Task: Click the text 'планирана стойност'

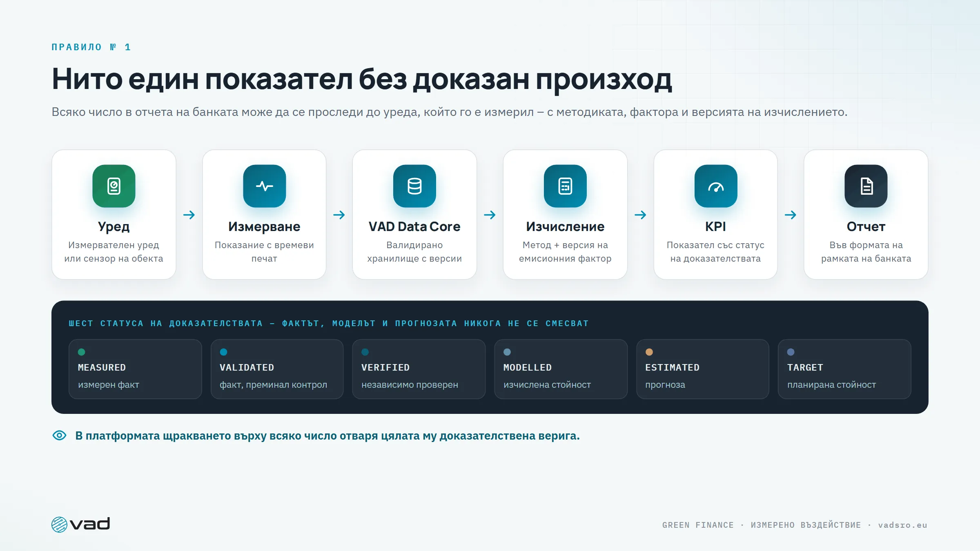Action: pos(832,385)
